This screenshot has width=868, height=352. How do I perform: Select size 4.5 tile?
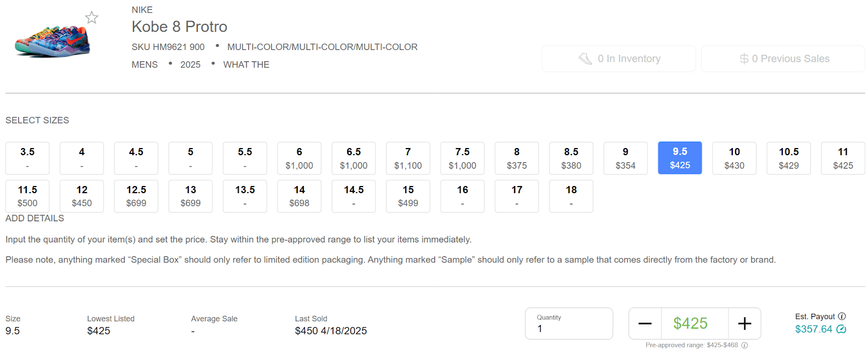click(x=136, y=158)
